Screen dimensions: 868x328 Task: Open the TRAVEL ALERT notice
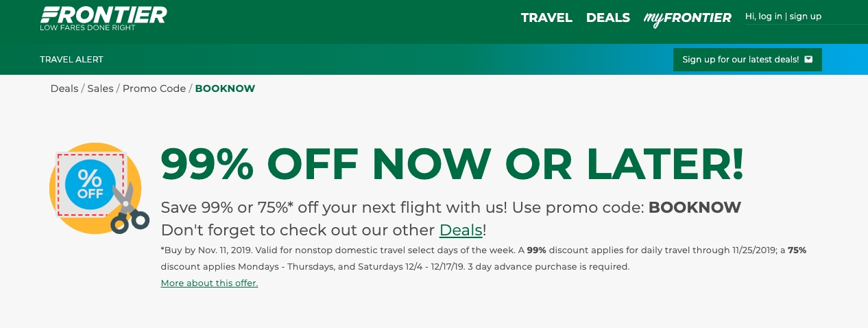(x=71, y=60)
